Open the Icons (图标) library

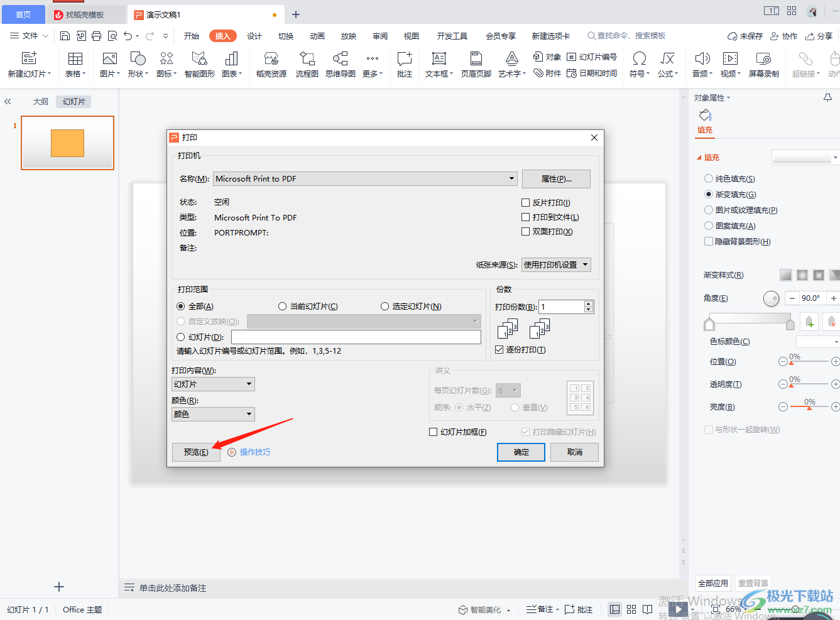[166, 65]
